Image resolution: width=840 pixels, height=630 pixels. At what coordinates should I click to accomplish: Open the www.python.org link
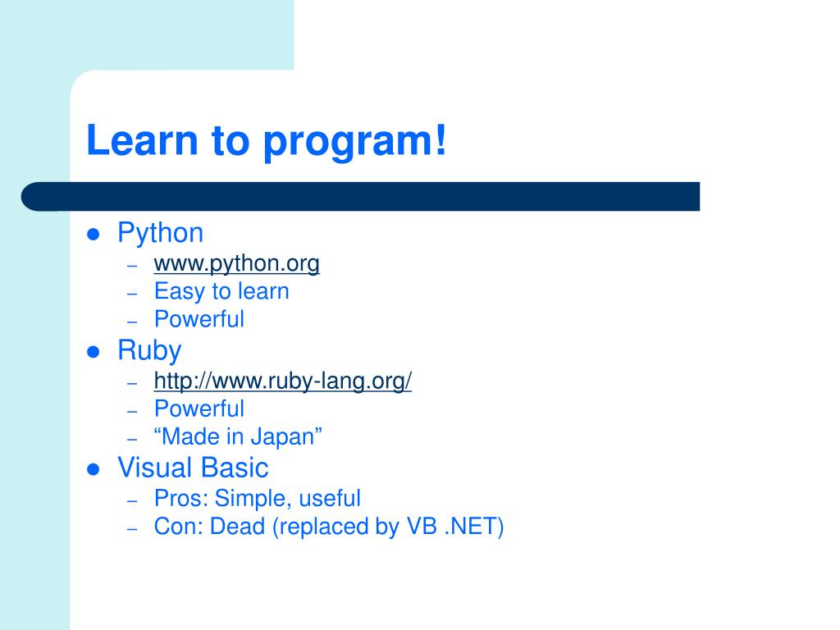point(237,263)
